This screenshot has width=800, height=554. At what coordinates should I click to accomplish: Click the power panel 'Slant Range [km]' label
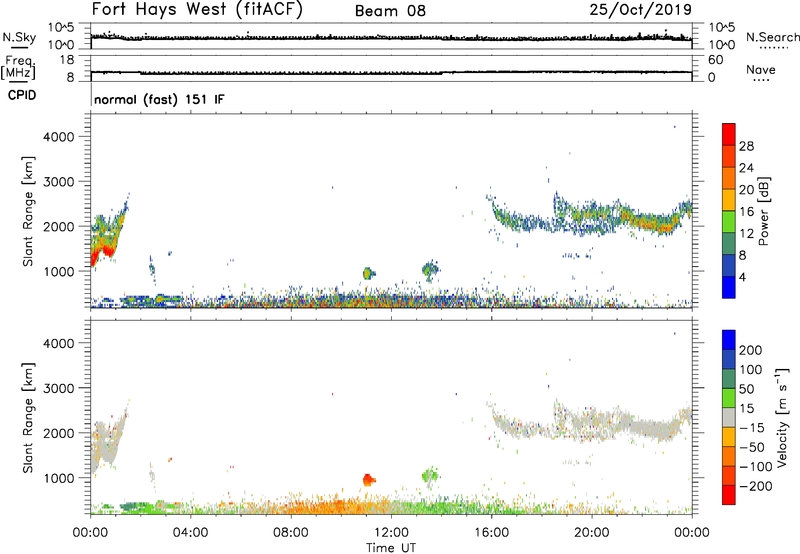tap(28, 211)
